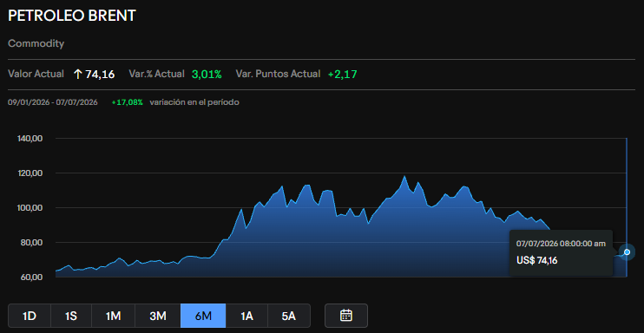Screen dimensions: 644x333
Task: Select the 5A time range
Action: point(289,316)
